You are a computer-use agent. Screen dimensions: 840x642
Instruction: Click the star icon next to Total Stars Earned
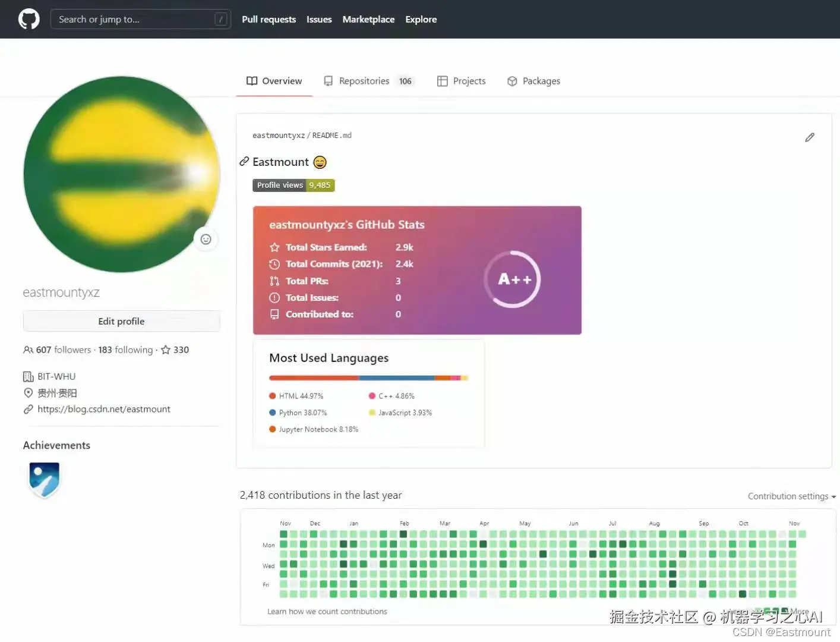point(274,247)
